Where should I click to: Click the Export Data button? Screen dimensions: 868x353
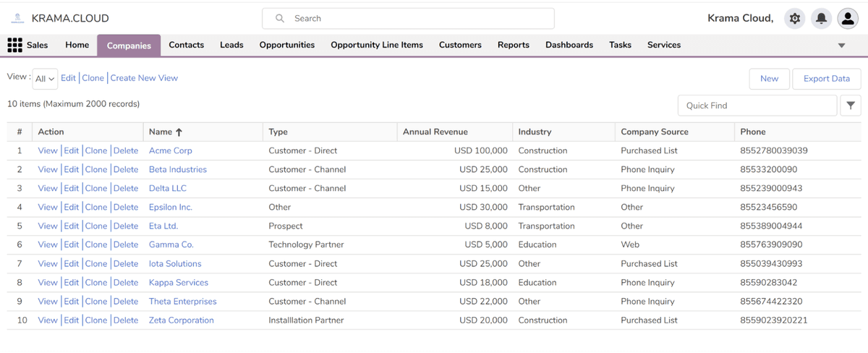coord(826,79)
